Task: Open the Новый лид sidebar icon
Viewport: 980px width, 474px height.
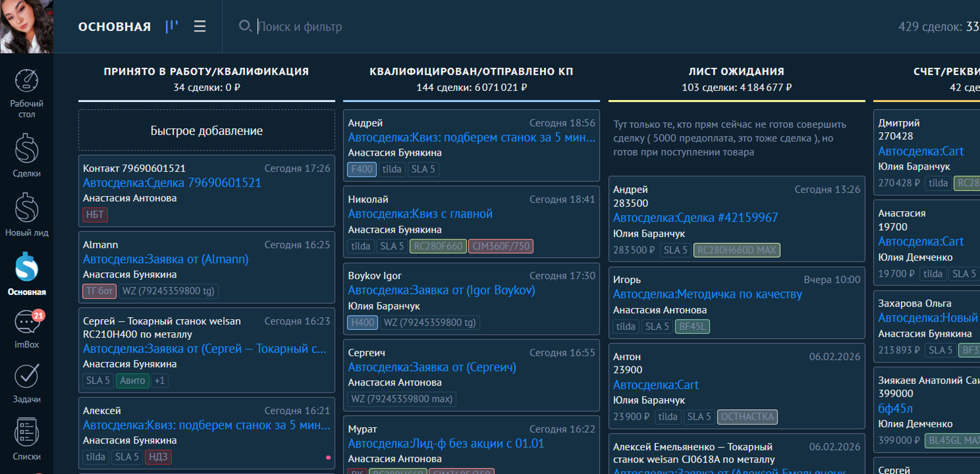Action: click(26, 214)
